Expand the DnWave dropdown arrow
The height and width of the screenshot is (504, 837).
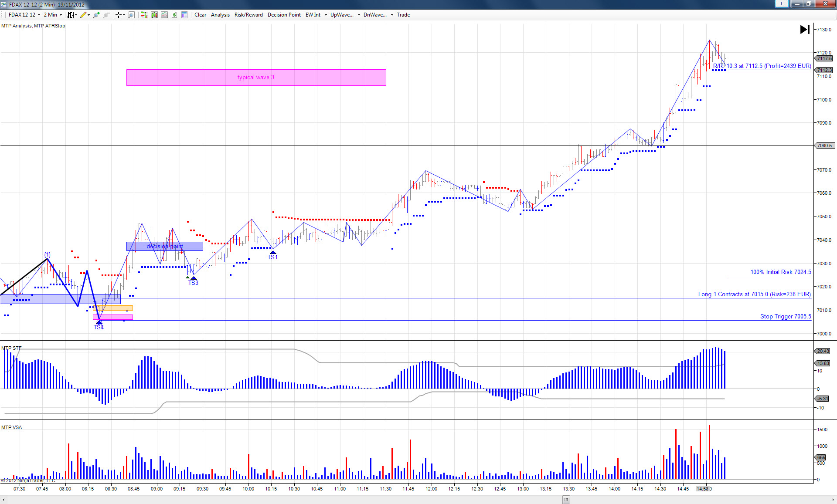coord(392,15)
